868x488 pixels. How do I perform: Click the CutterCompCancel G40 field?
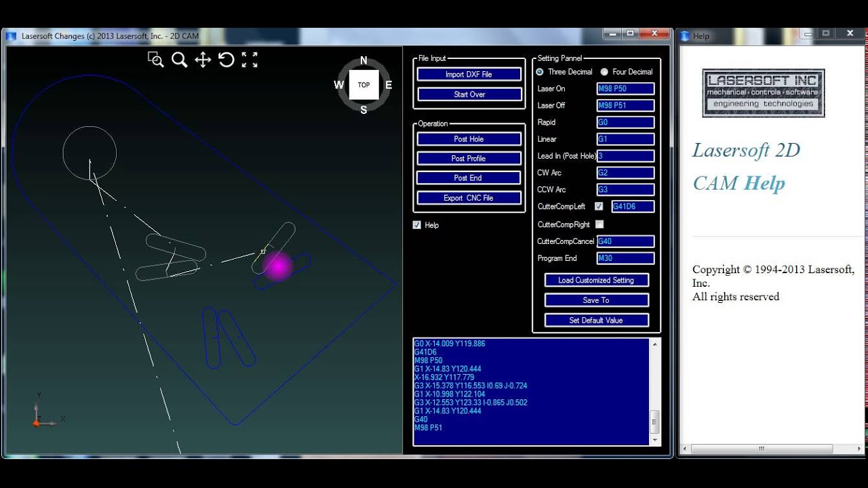click(x=625, y=241)
